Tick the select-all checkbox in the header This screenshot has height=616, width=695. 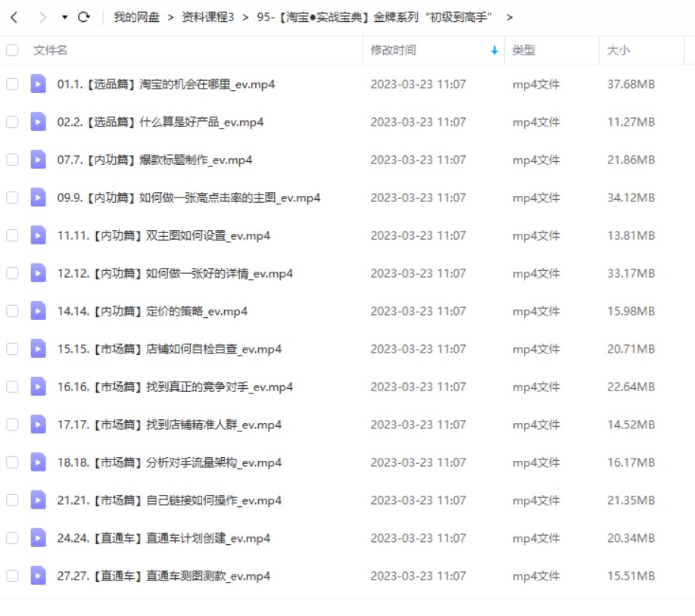(12, 50)
